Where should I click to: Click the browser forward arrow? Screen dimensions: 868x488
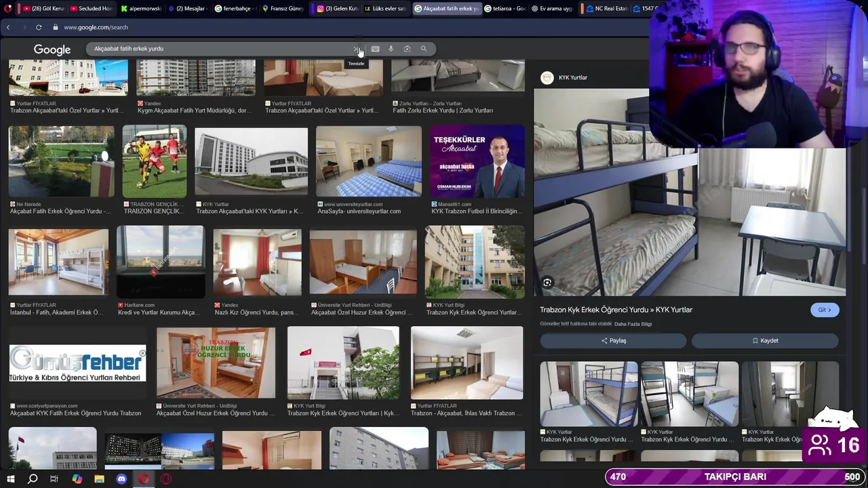pyautogui.click(x=24, y=27)
